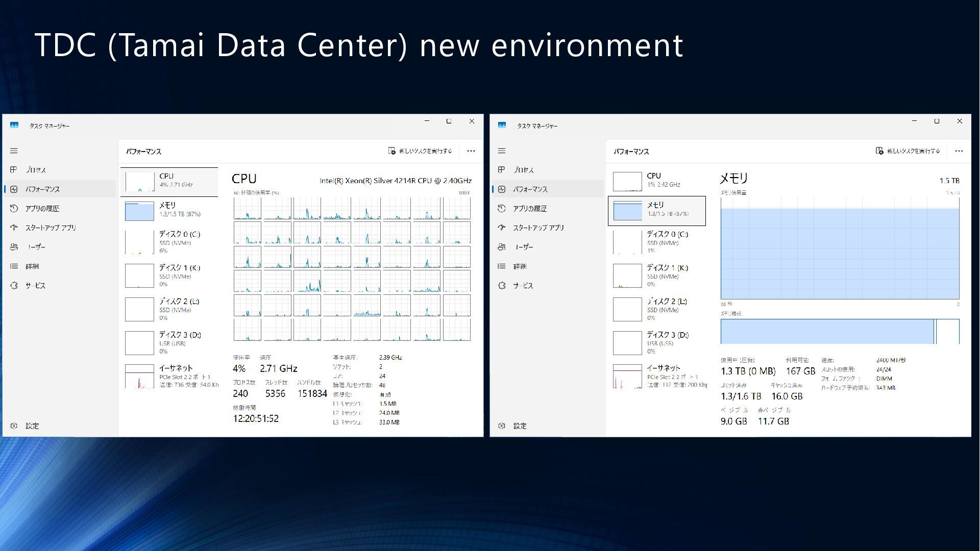Open the three-dot more menu in left window
Viewport: 980px width, 551px height.
pos(471,151)
